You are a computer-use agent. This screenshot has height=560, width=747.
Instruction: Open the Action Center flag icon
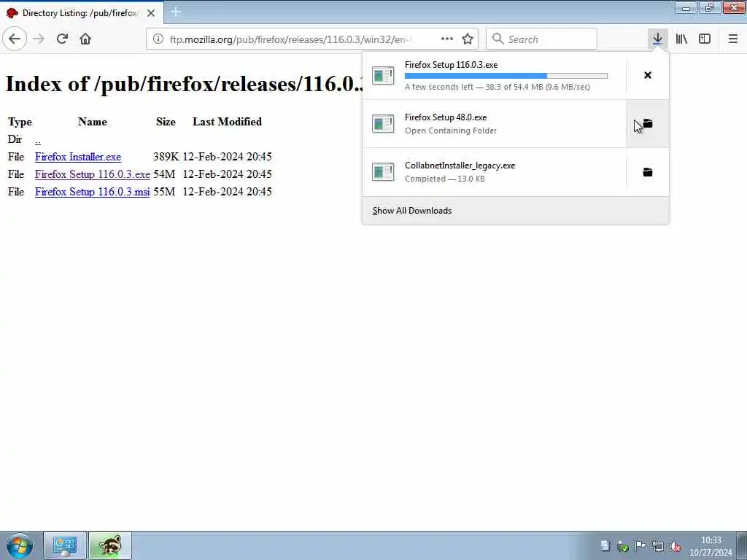(640, 546)
